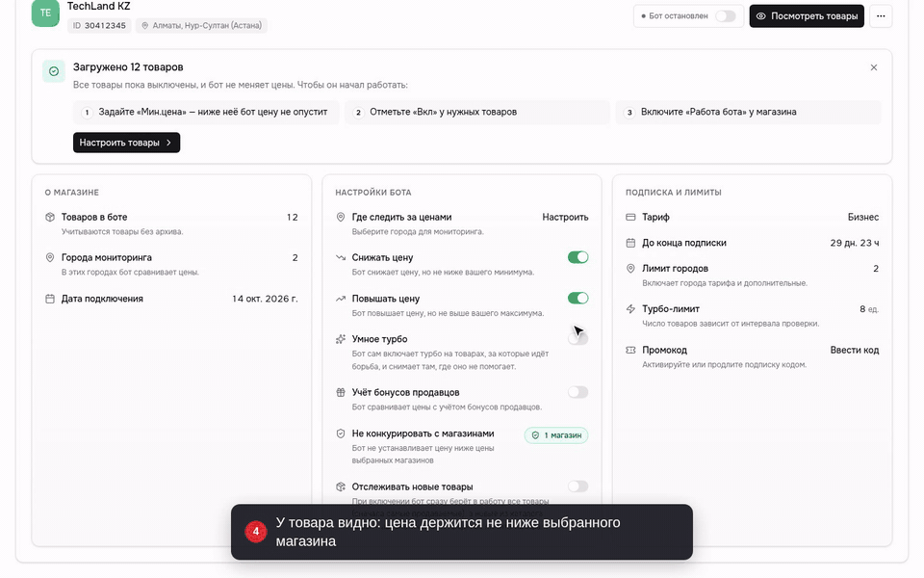924x578 pixels.
Task: Enable 'Учёт бонусов продавцов' switch
Action: pos(578,392)
